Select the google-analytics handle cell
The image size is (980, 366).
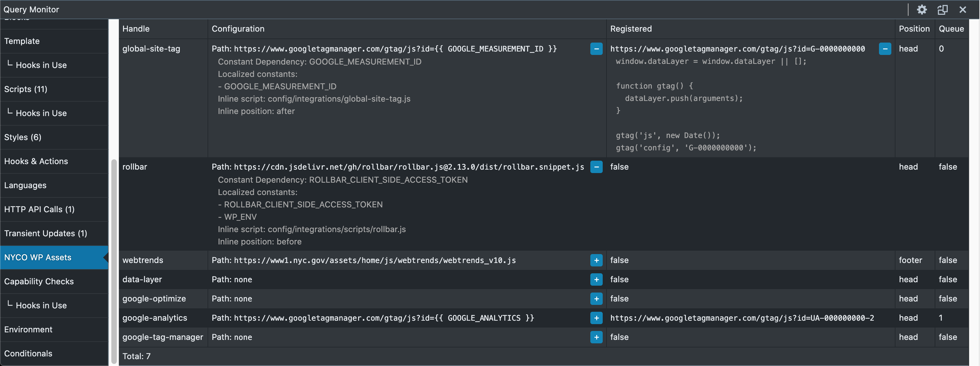click(163, 318)
